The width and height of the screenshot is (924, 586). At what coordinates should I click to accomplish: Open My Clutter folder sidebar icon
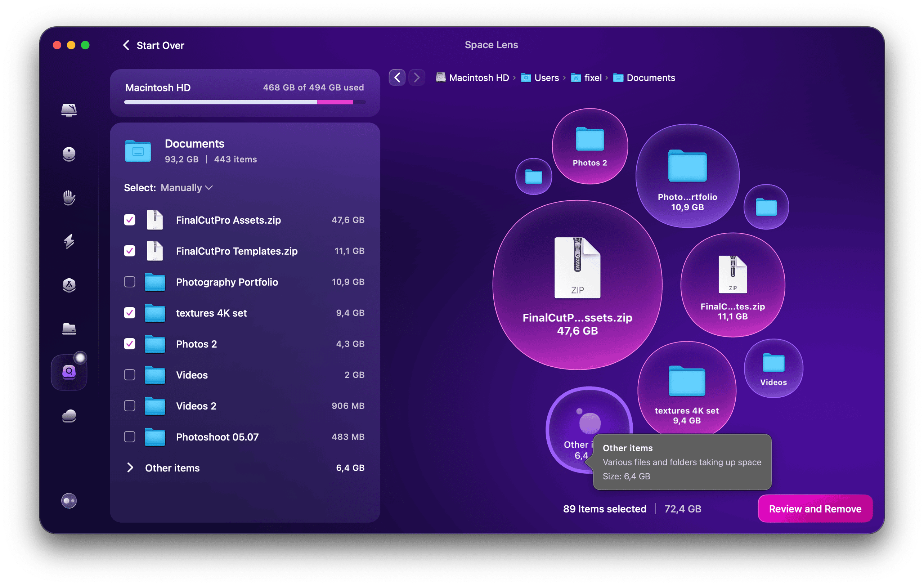(69, 329)
